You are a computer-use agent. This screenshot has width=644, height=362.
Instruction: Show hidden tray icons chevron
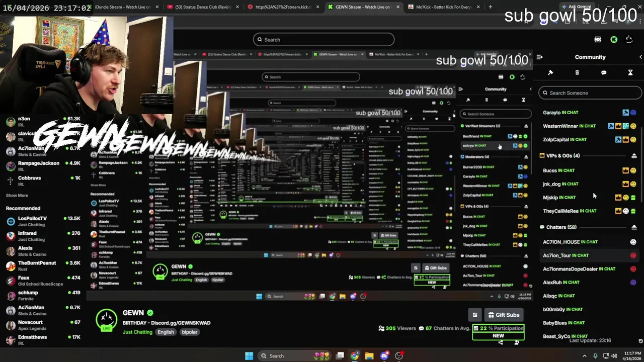[x=584, y=356]
